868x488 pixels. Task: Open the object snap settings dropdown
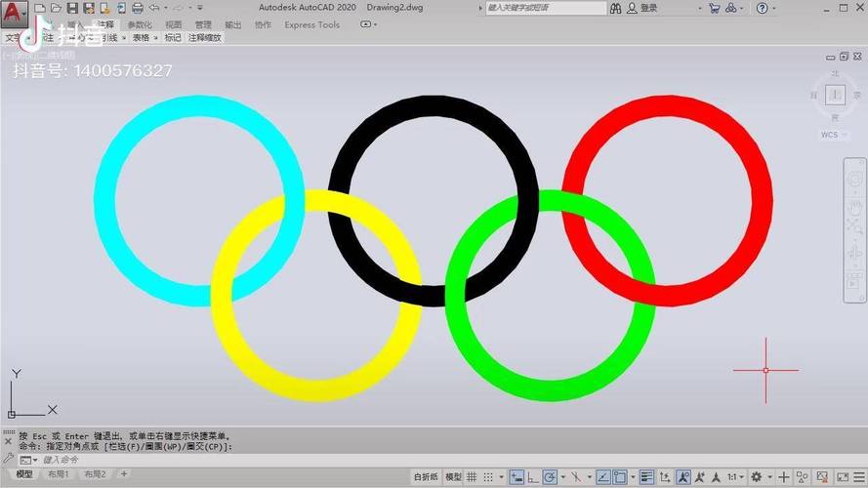(633, 477)
